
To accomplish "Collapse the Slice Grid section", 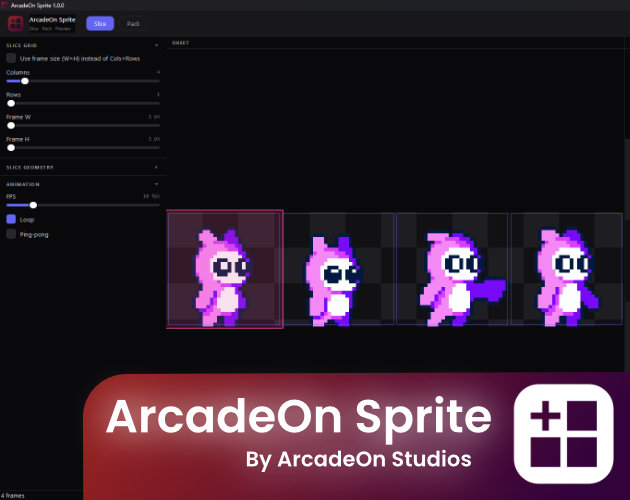I will point(156,45).
